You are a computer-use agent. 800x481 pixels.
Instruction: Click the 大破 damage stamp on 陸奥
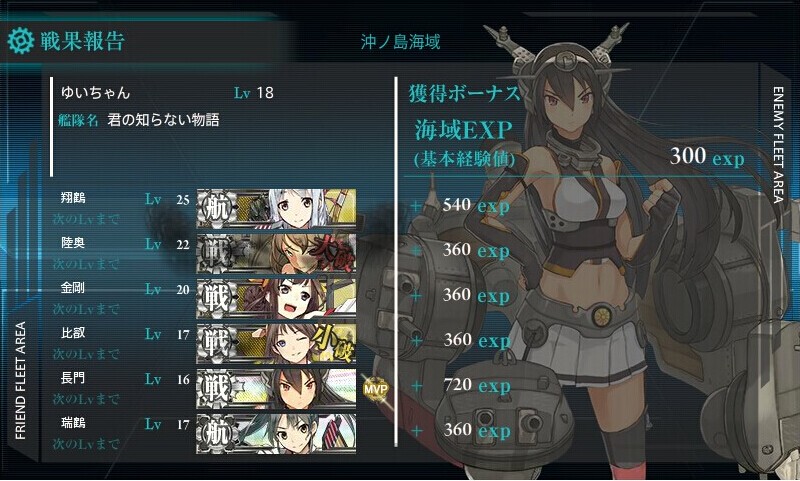(334, 254)
